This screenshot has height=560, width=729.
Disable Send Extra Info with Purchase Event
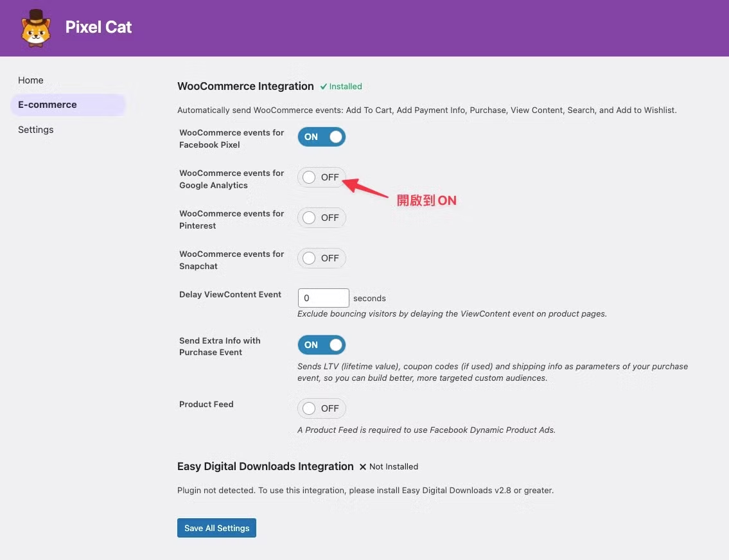click(322, 345)
